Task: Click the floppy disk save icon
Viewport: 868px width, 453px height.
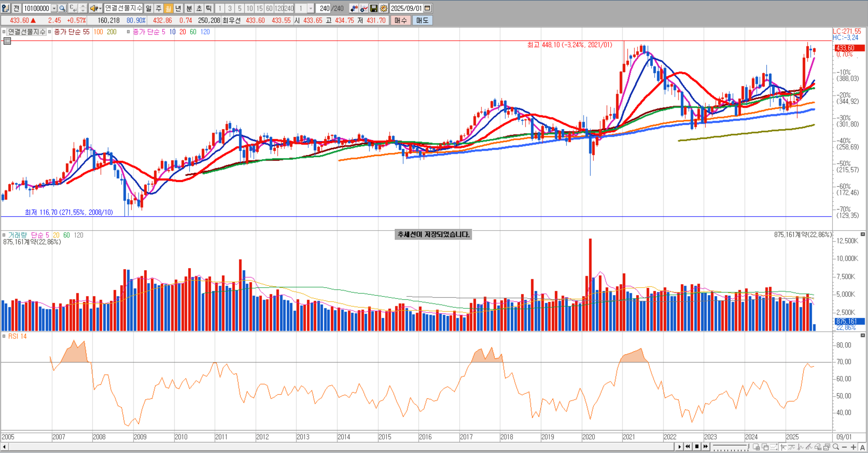Action: (x=374, y=8)
